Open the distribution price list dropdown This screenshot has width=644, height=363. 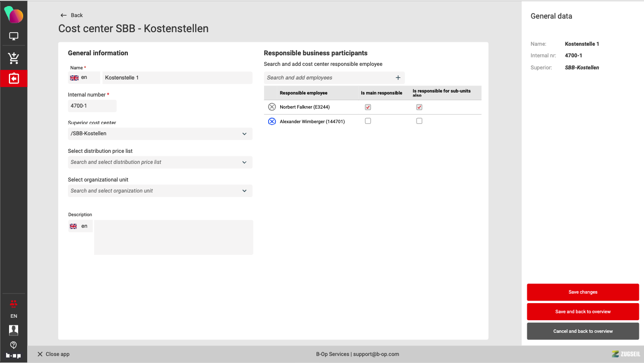245,162
